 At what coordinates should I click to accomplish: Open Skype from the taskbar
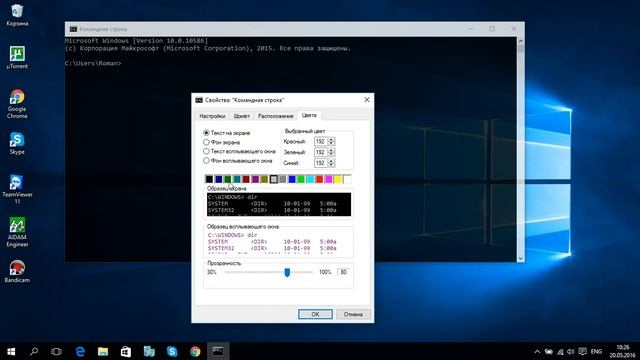[x=172, y=351]
